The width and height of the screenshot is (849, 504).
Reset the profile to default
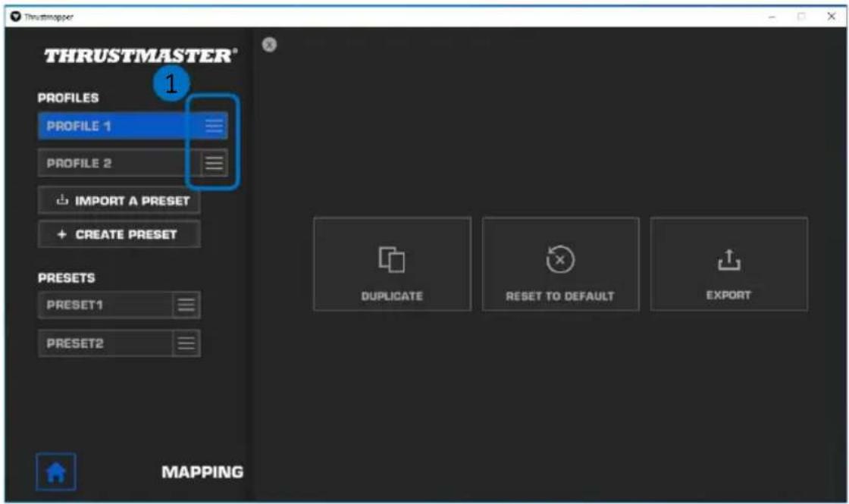[x=560, y=265]
